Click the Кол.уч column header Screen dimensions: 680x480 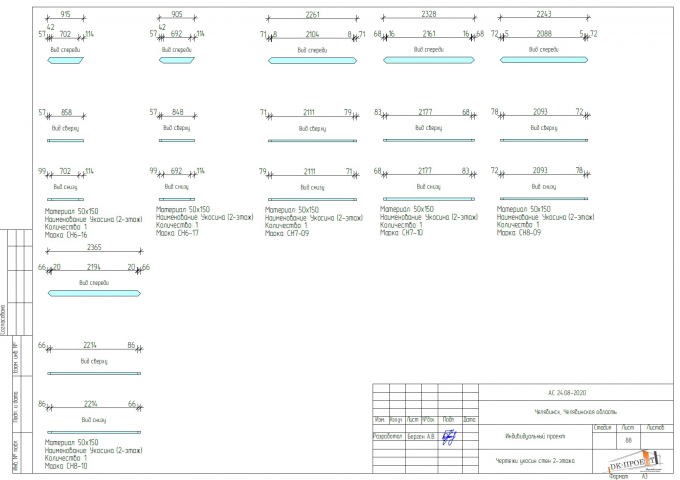396,420
